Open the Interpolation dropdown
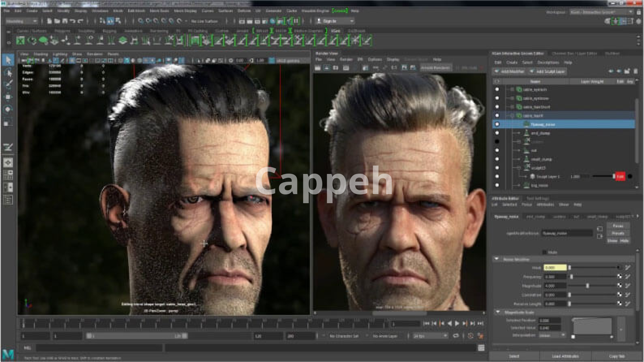Viewport: 644px width, 362px height. [x=552, y=335]
